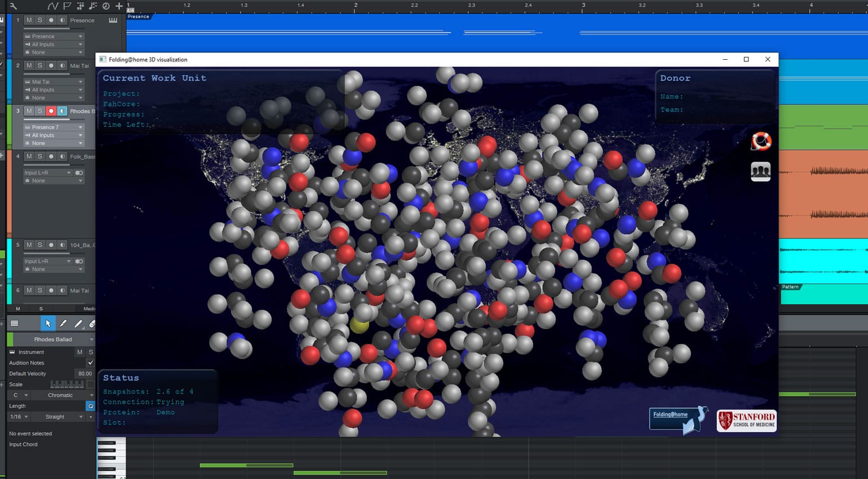Show automation using the curve icon
The image size is (868, 479).
(x=52, y=6)
